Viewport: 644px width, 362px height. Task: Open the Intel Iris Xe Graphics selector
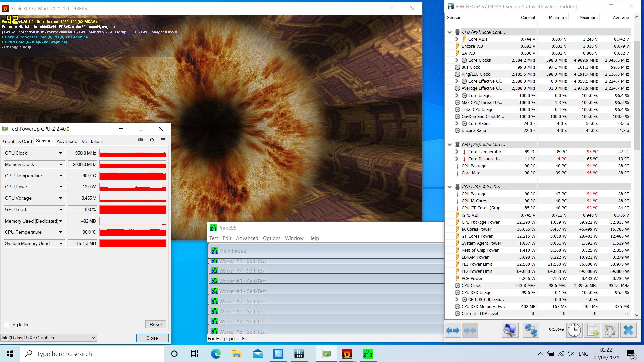coord(49,338)
